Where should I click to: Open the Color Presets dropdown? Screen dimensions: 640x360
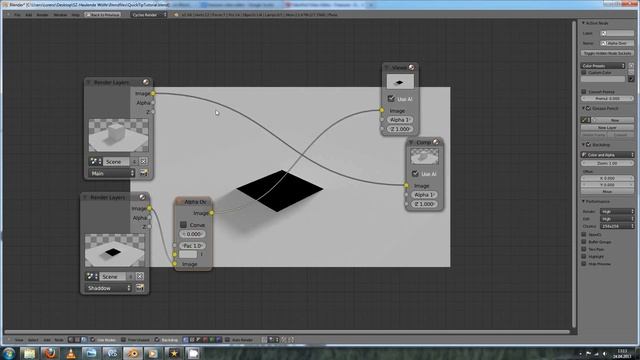(603, 66)
